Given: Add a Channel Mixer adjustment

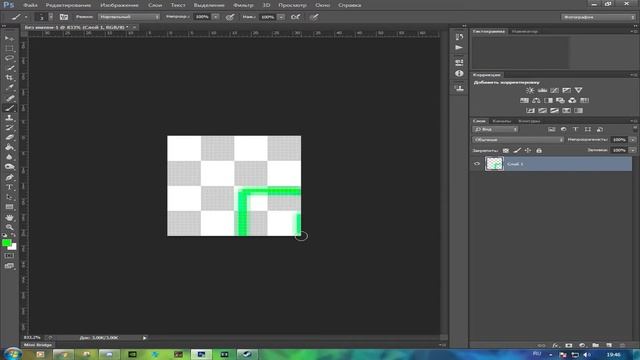Looking at the screenshot, I should (x=572, y=100).
